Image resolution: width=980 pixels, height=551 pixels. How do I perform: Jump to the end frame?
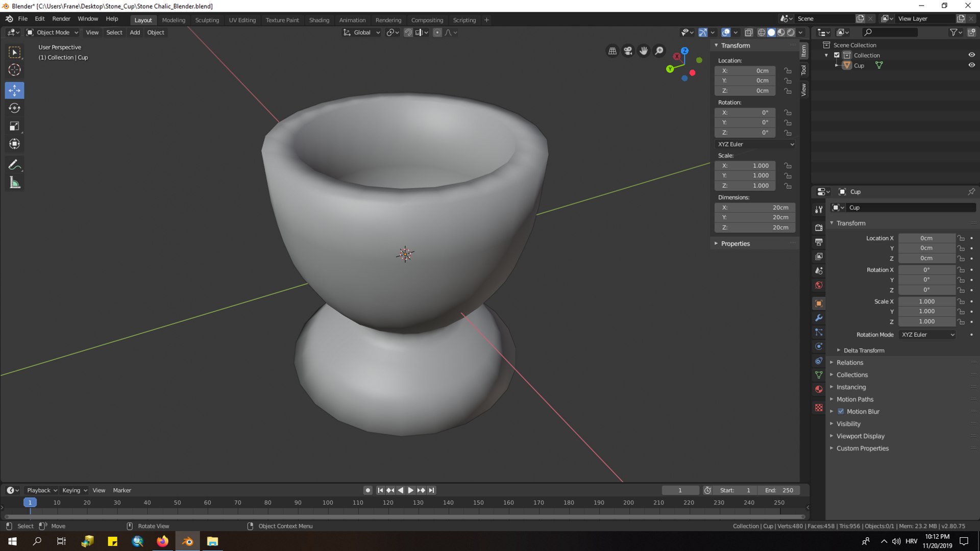coord(431,490)
